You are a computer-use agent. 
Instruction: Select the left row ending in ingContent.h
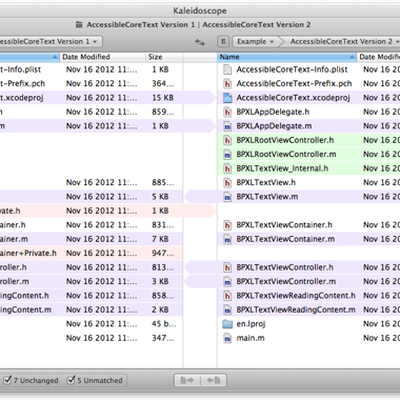(91, 296)
